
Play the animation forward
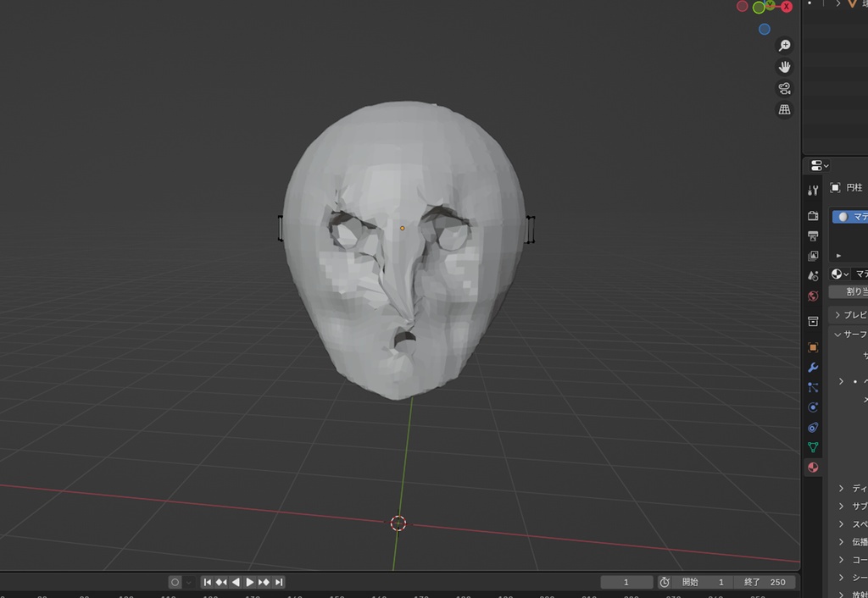click(250, 582)
